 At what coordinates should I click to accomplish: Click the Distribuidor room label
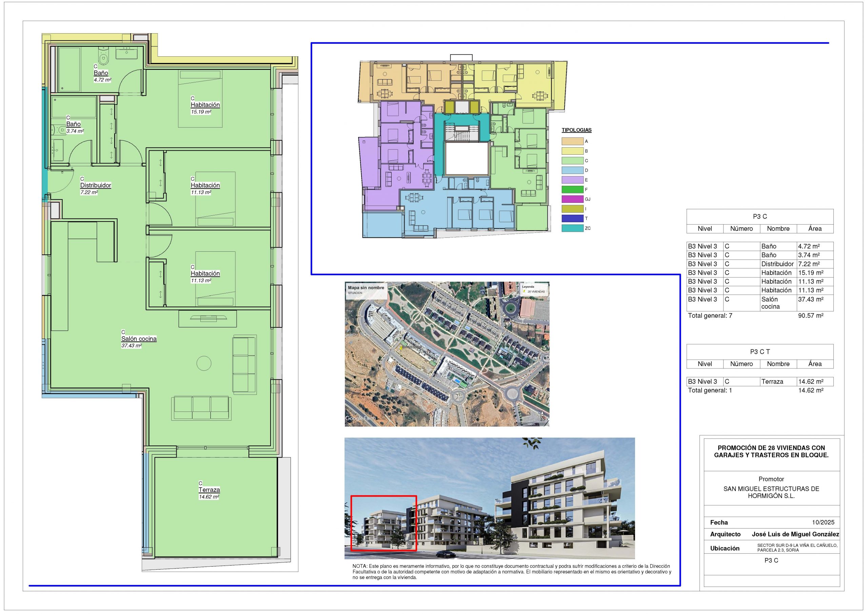click(x=96, y=185)
